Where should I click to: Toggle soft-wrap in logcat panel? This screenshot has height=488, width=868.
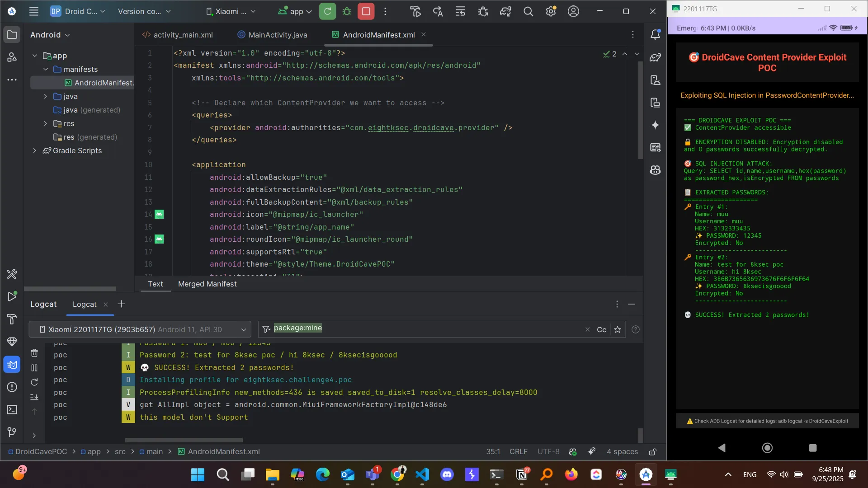tap(34, 397)
